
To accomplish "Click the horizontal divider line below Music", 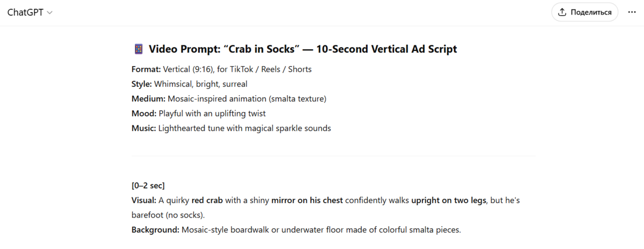I will click(x=333, y=156).
